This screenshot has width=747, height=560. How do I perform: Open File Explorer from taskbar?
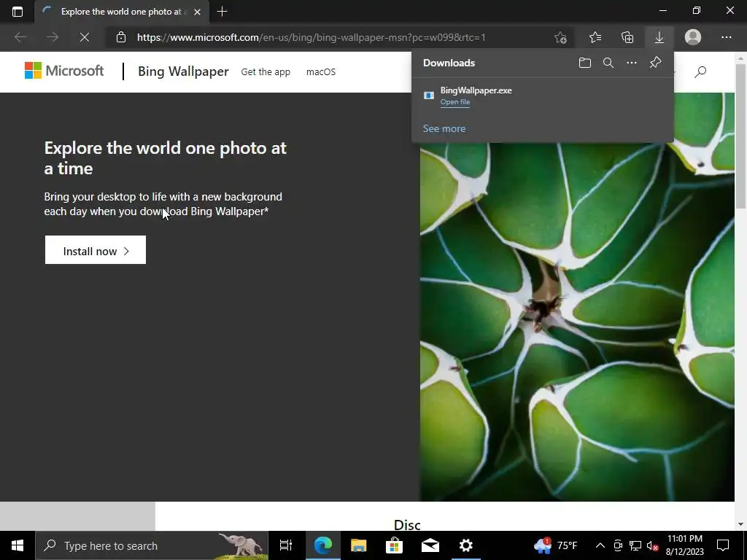coord(358,545)
